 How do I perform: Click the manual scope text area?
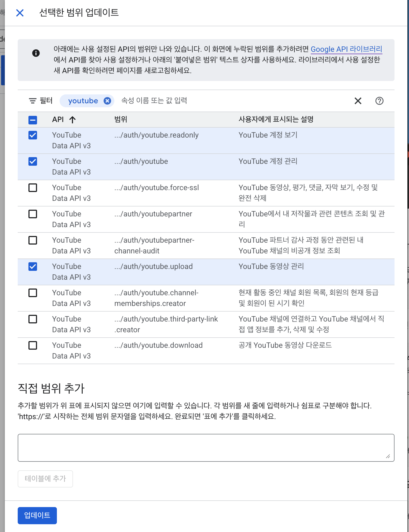click(206, 448)
